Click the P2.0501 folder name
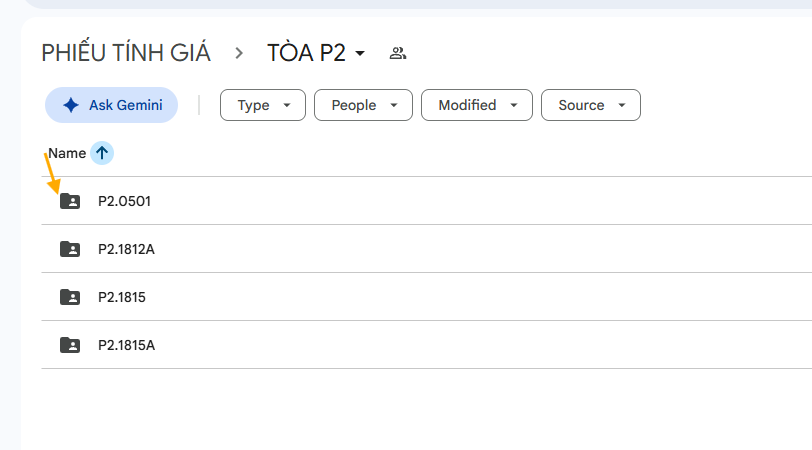 [x=124, y=201]
